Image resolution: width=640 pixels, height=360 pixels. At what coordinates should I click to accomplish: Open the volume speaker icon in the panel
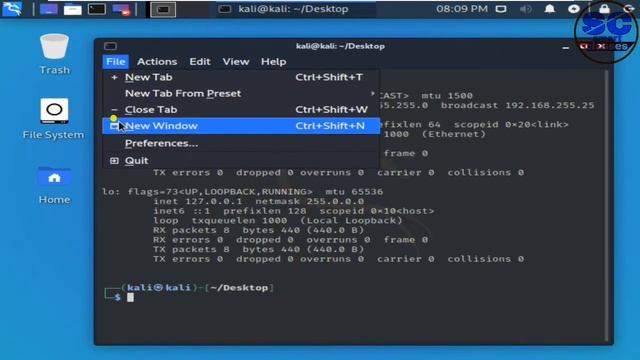526,9
